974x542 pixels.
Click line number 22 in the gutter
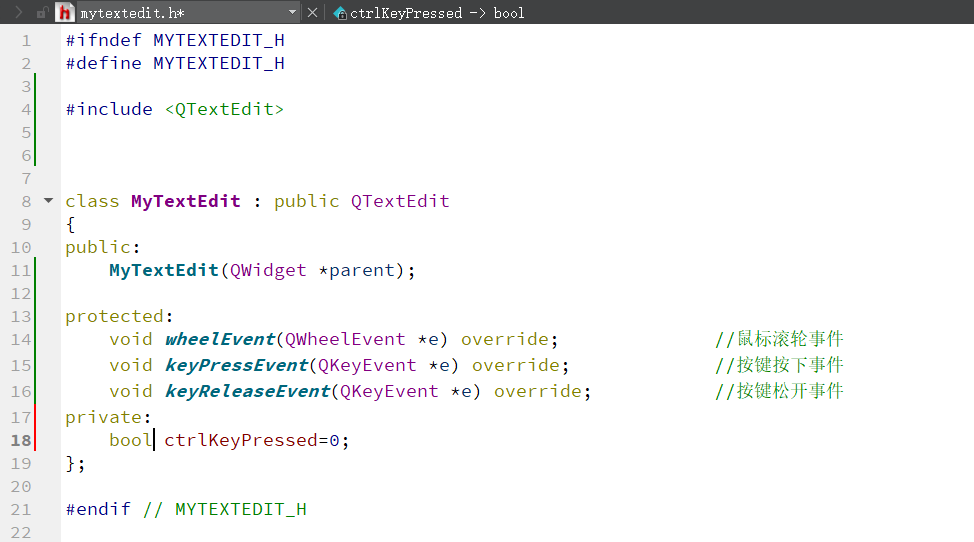pyautogui.click(x=20, y=533)
